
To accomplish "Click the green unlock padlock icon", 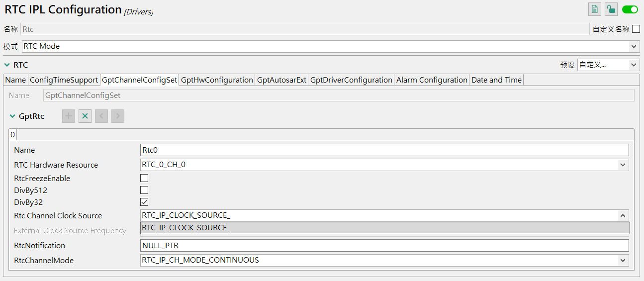I will (x=611, y=9).
